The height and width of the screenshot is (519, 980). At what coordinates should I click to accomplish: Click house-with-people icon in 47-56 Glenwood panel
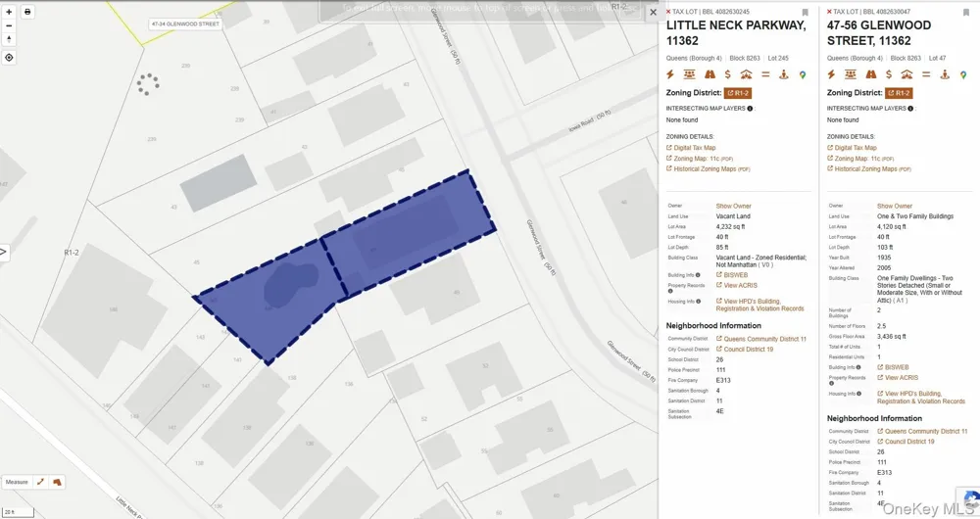906,74
